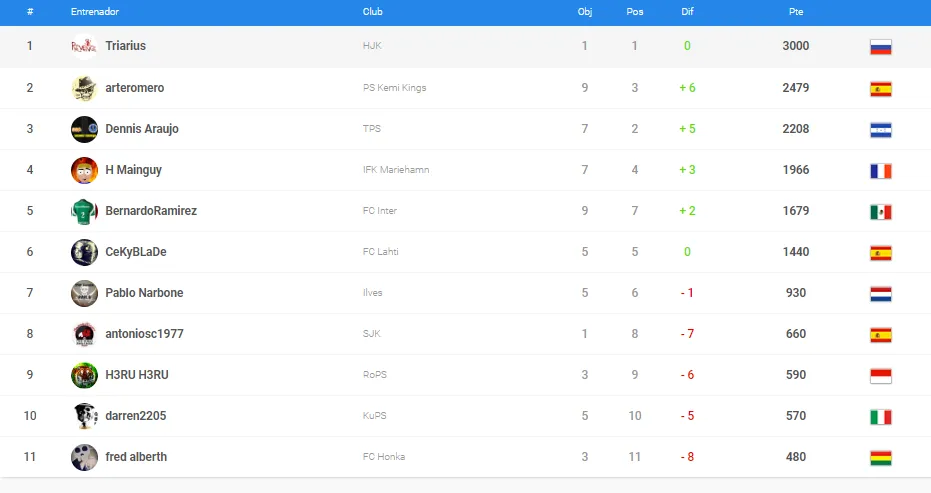Open manager fred alberth's profile

pos(136,457)
